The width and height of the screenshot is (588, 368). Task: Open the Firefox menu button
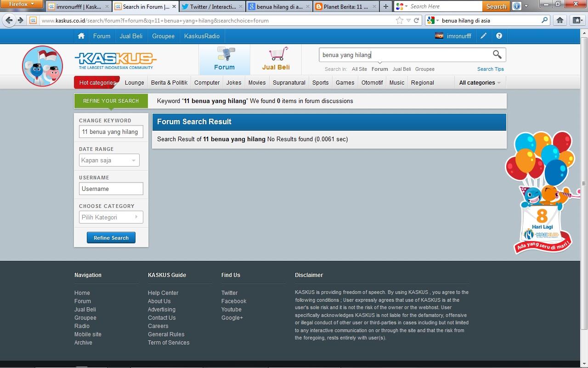coord(21,4)
